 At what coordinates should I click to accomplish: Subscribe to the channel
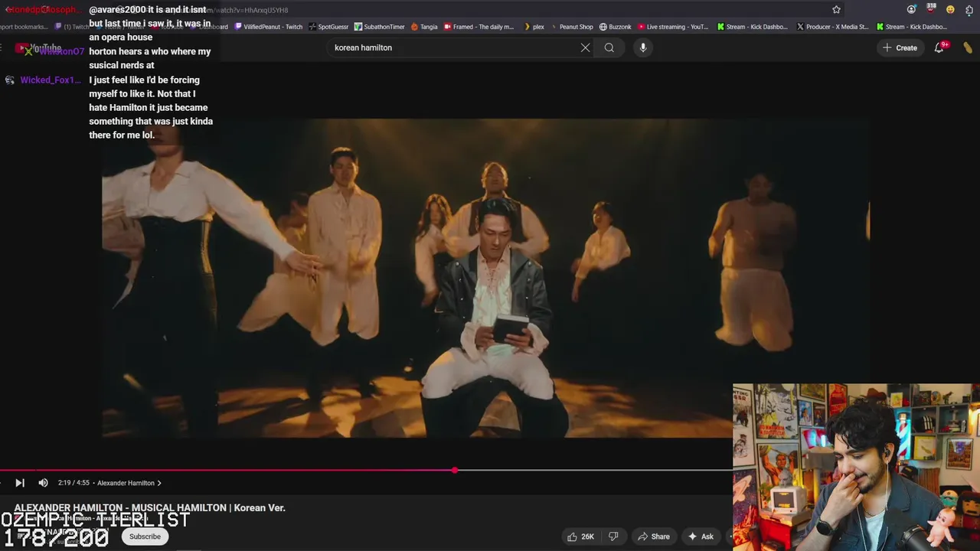click(x=145, y=536)
